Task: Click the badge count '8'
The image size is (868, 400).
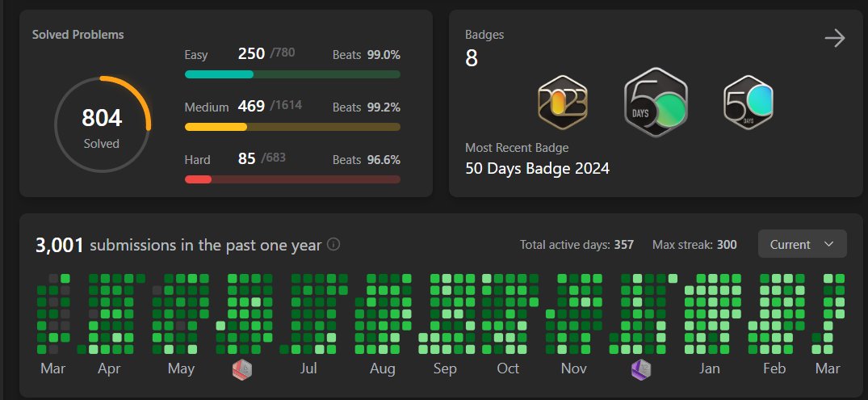Action: (x=471, y=58)
